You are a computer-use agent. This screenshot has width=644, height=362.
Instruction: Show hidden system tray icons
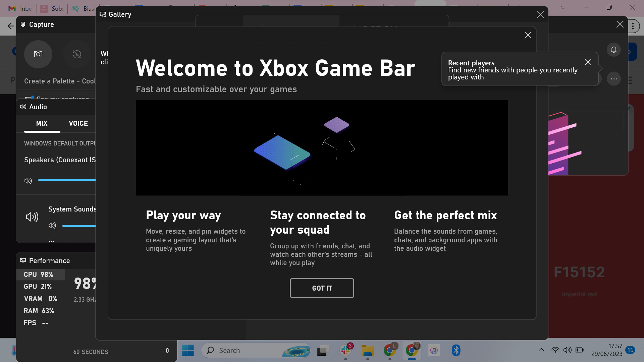click(541, 350)
